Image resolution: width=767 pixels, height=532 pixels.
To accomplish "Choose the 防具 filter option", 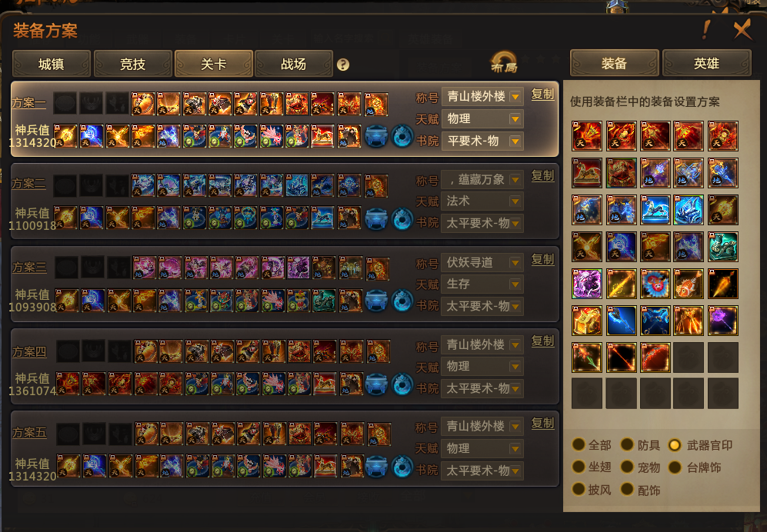I will 627,444.
